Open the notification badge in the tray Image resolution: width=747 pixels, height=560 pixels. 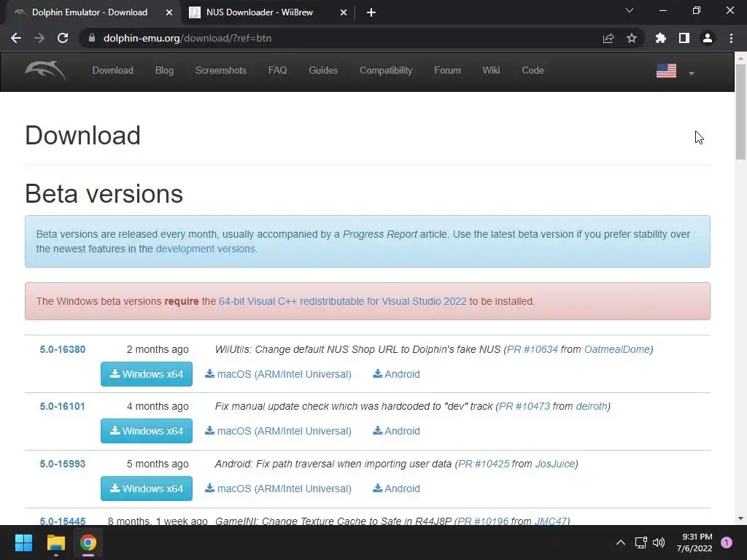[x=727, y=542]
